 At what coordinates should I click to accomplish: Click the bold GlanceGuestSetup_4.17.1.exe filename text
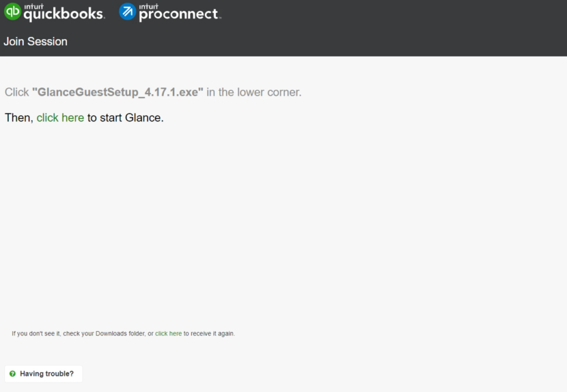[x=118, y=92]
